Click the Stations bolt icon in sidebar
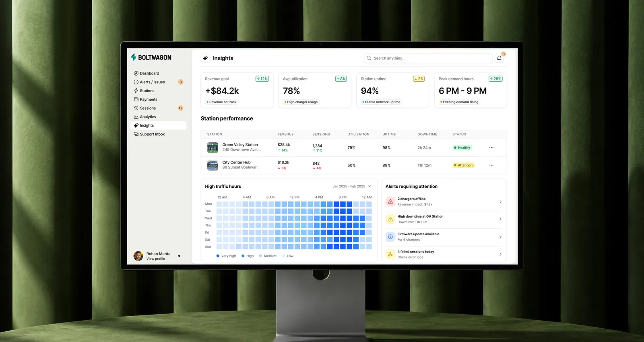This screenshot has width=644, height=342. (136, 91)
